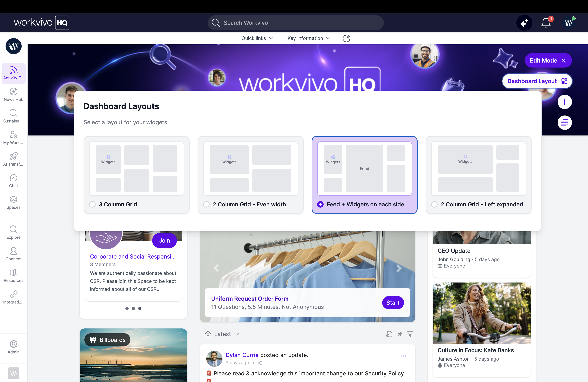Select Feed + Widgets on each side radio
Viewport: 588px width, 382px height.
click(320, 204)
